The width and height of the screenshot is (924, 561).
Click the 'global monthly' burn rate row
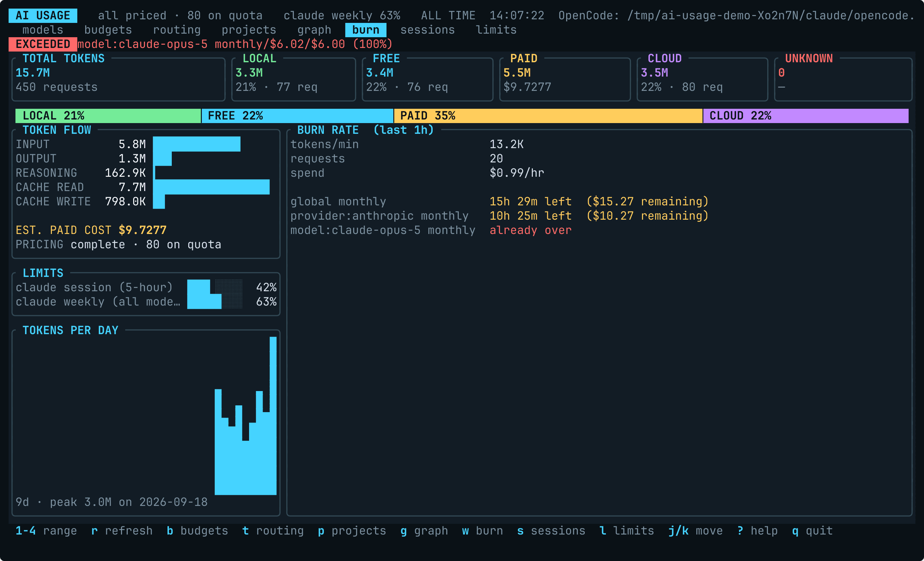[500, 201]
